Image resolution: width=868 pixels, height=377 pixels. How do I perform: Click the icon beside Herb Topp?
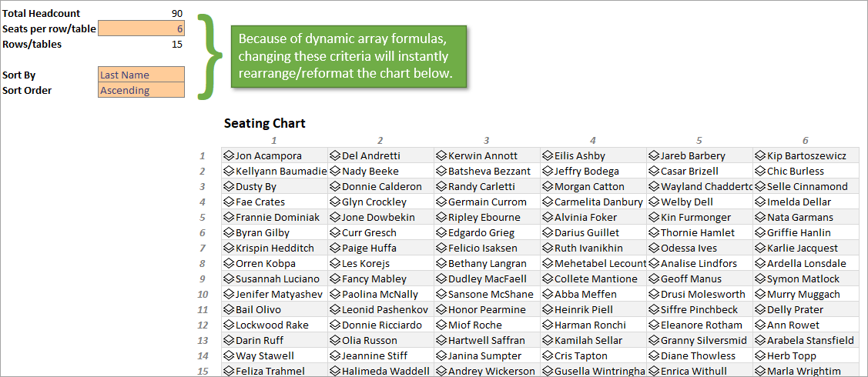(760, 355)
